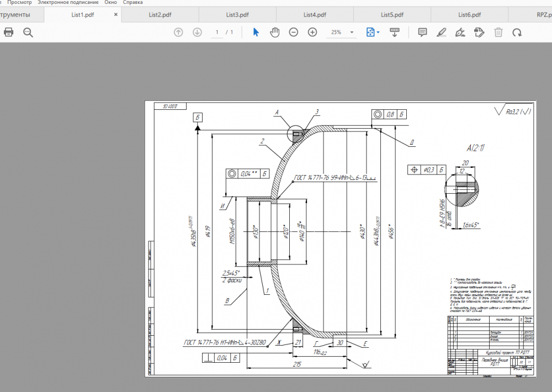The image size is (552, 392).
Task: Click the Print icon in toolbar
Action: [x=8, y=33]
